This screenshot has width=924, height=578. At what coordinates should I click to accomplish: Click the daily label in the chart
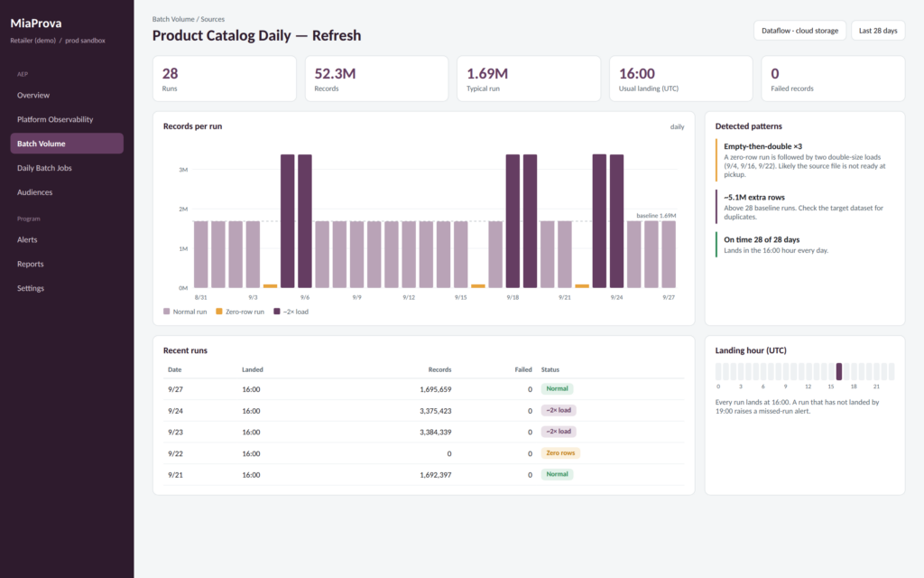(677, 126)
